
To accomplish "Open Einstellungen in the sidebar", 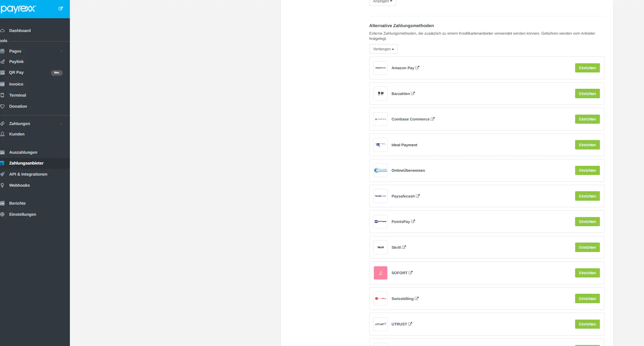I will 23,214.
